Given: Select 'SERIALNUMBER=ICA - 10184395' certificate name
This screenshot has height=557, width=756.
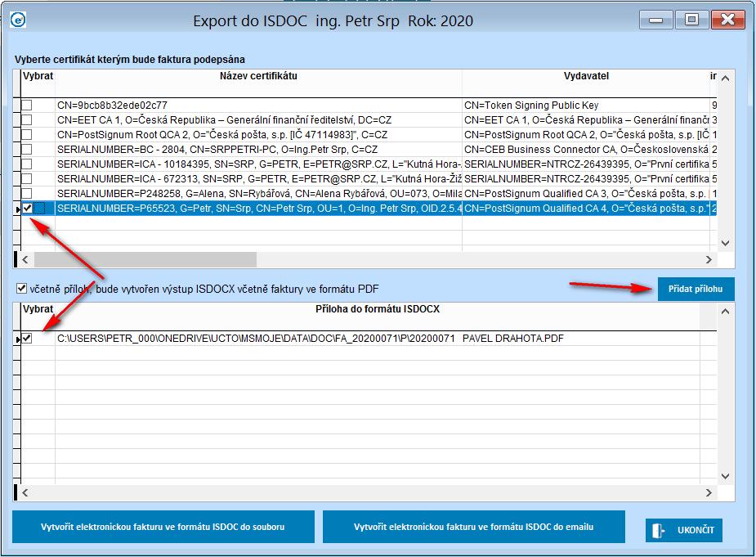Looking at the screenshot, I should [x=259, y=164].
